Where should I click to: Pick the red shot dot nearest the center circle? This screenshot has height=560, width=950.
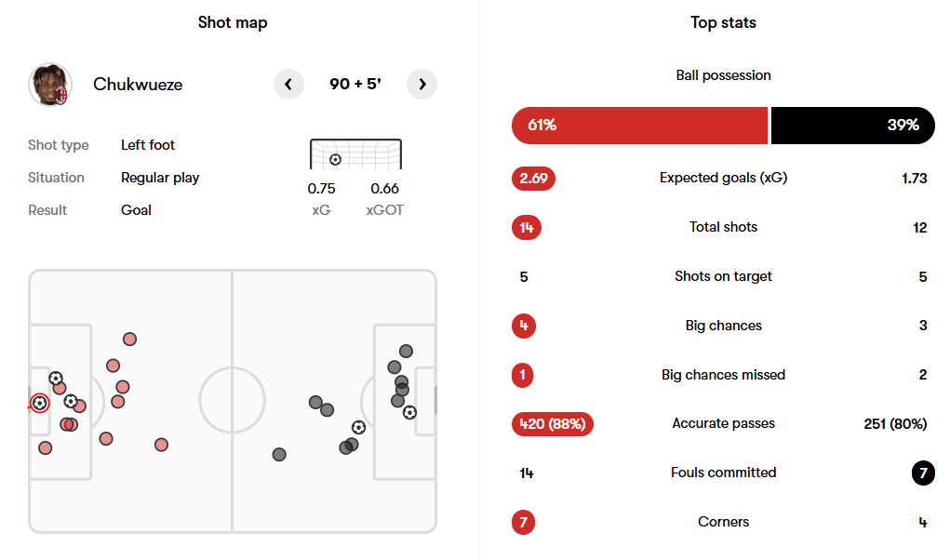tap(161, 445)
